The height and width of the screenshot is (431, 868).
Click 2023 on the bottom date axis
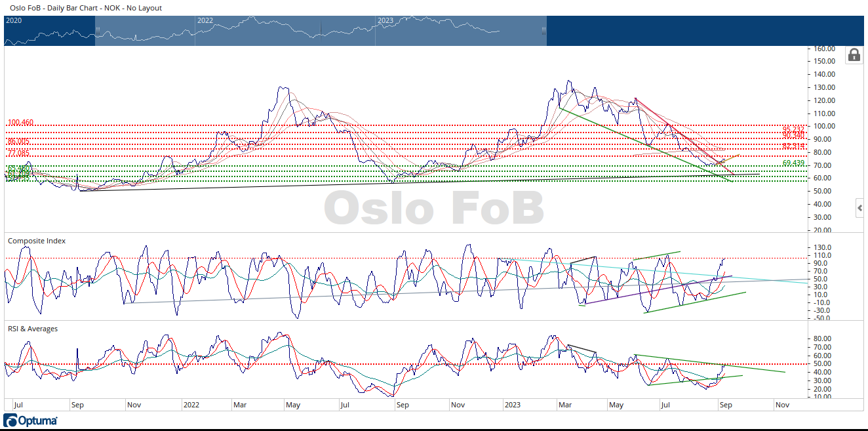[512, 405]
